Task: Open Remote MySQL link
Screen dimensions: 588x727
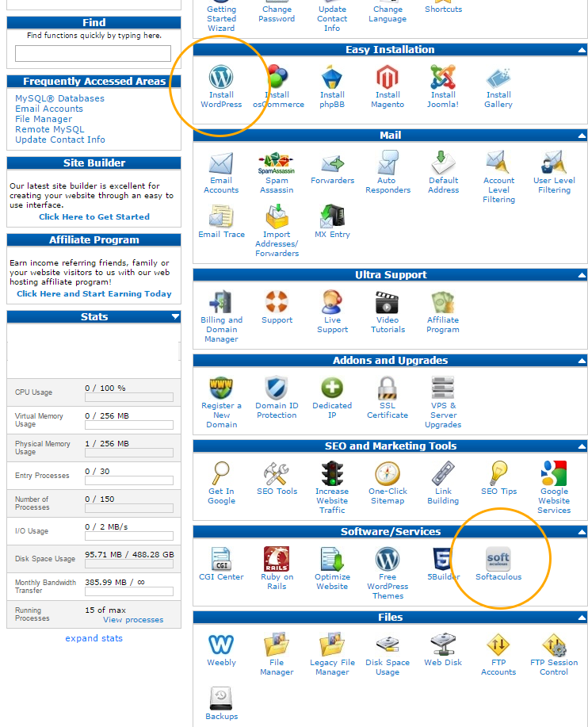Action: [50, 129]
